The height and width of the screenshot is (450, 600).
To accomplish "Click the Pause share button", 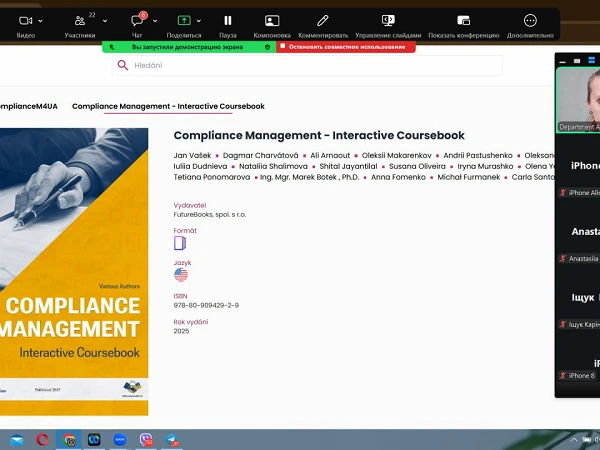I will point(228,20).
